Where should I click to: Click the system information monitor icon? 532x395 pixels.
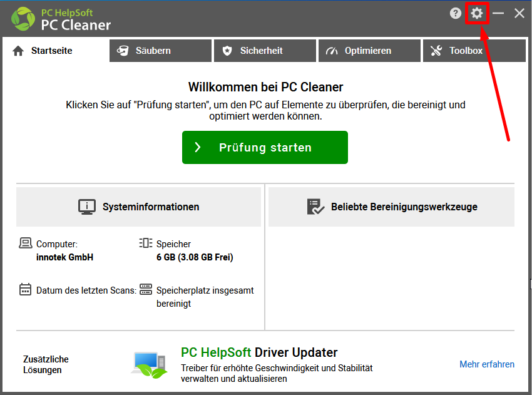pos(86,207)
